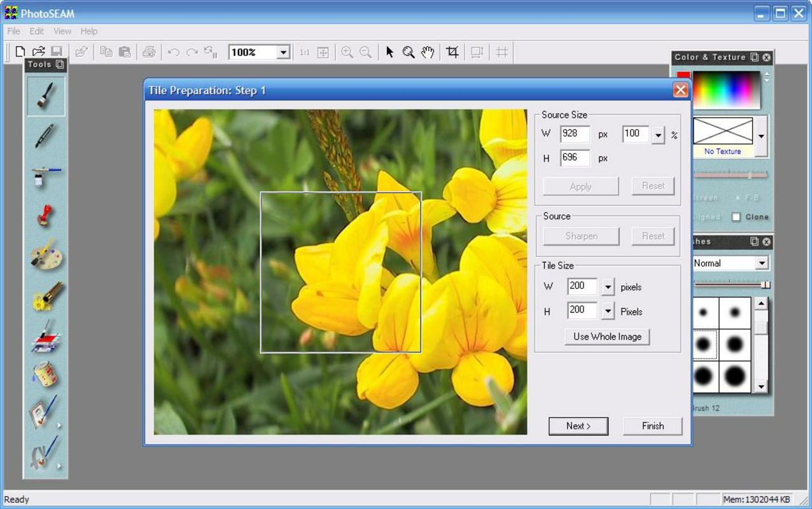812x509 pixels.
Task: Select the arrow pointer tool
Action: (x=390, y=52)
